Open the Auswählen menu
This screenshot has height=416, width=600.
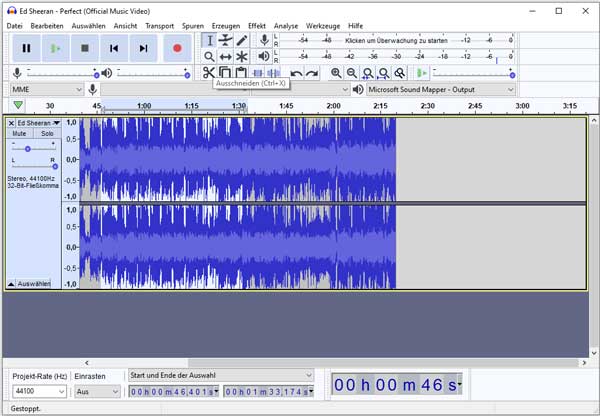pyautogui.click(x=88, y=26)
